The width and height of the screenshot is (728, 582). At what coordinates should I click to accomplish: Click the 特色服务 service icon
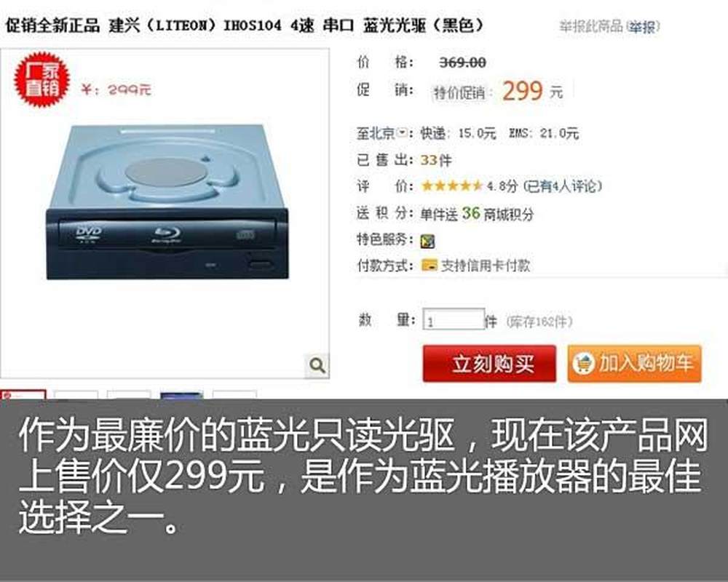427,242
